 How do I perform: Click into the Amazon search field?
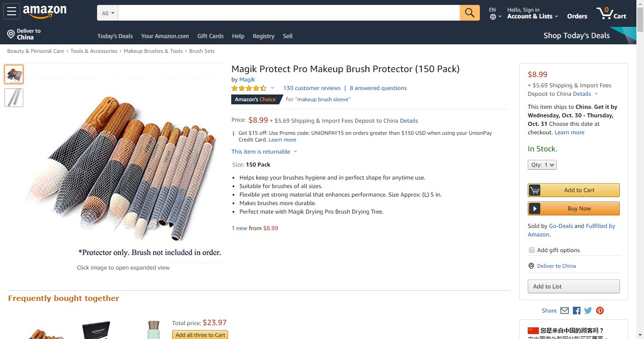coord(289,13)
